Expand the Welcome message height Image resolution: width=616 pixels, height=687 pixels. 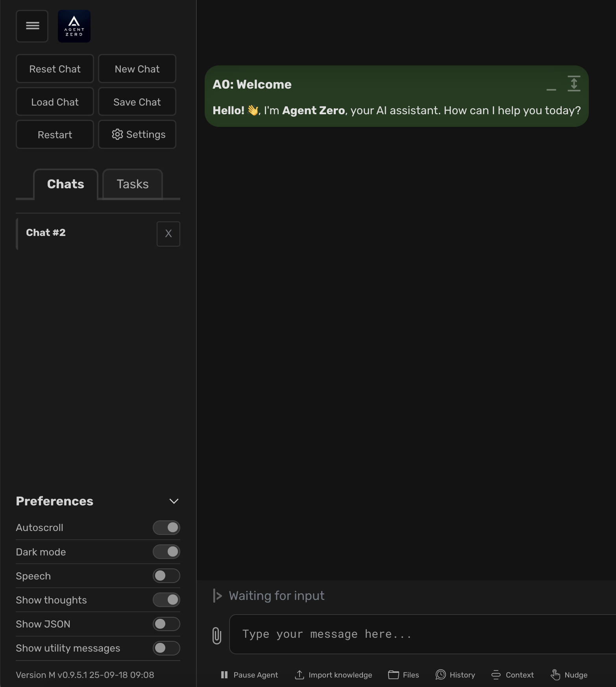(x=574, y=84)
